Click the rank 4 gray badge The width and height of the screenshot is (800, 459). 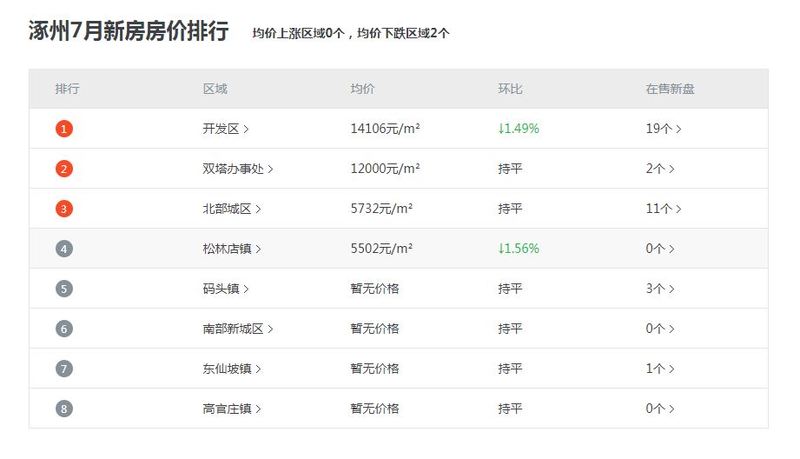[64, 248]
